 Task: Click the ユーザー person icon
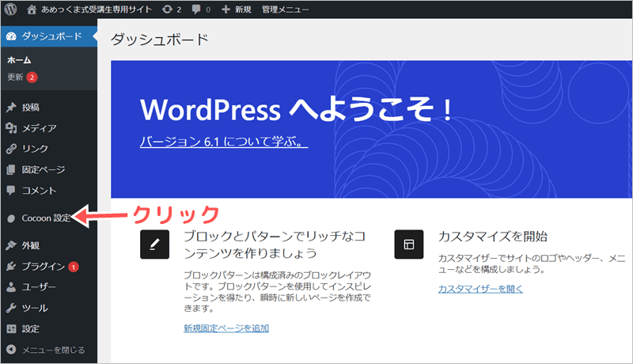[11, 287]
